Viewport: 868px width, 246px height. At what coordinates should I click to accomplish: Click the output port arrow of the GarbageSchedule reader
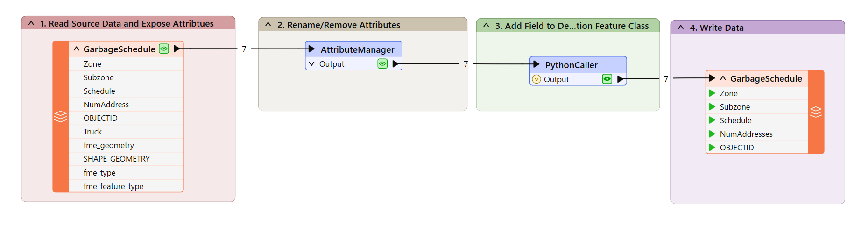(x=177, y=49)
